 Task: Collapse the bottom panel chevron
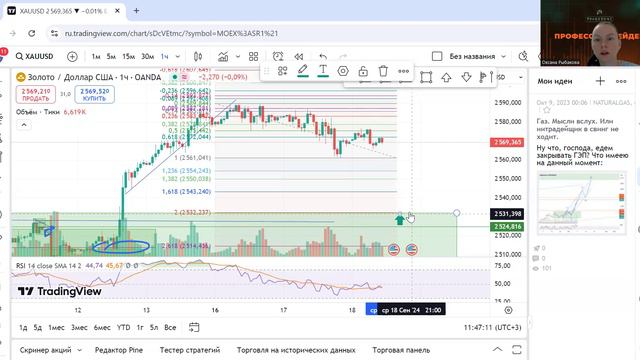click(x=497, y=349)
